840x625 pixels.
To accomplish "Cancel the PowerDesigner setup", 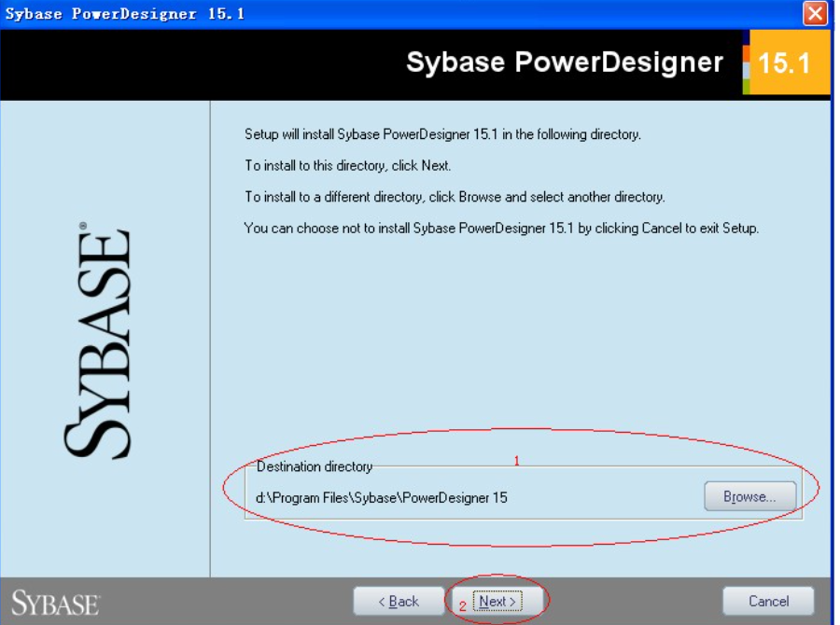I will (x=768, y=601).
